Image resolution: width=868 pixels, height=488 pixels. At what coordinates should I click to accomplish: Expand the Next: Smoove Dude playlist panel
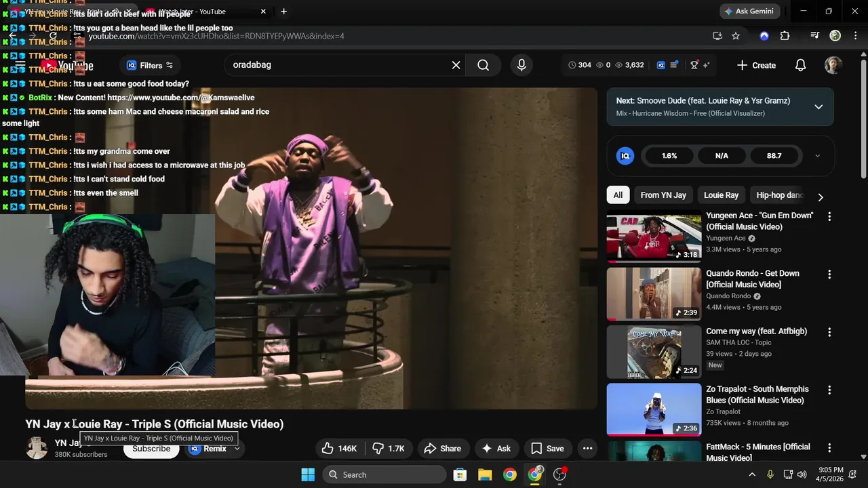point(818,106)
